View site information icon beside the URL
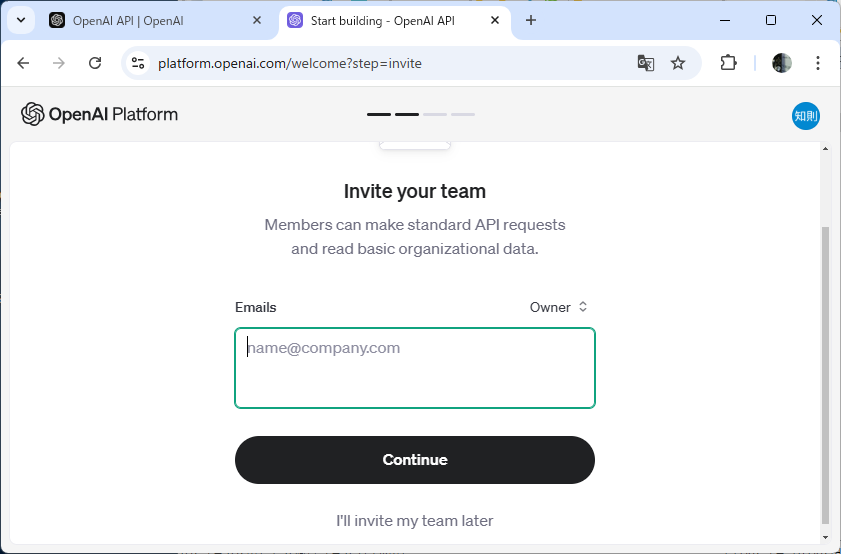This screenshot has height=554, width=841. pos(138,63)
